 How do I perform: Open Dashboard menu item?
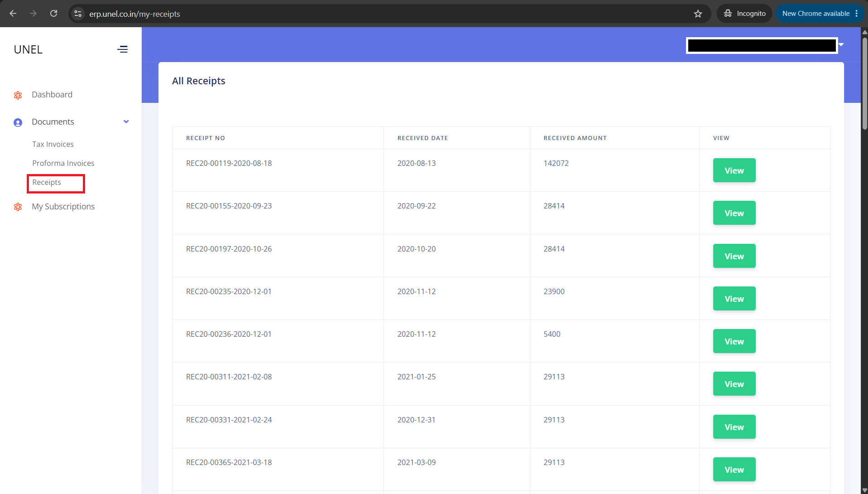coord(52,95)
